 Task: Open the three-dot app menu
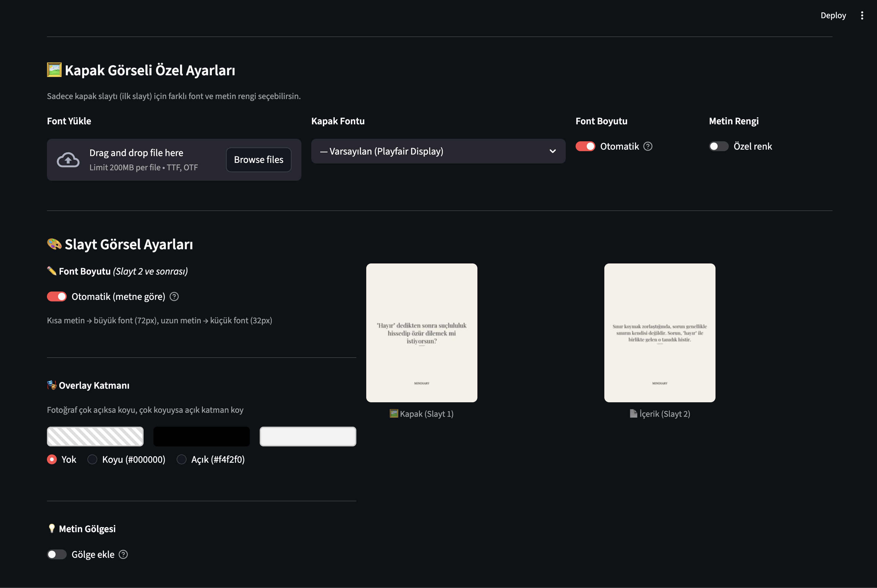pyautogui.click(x=862, y=15)
